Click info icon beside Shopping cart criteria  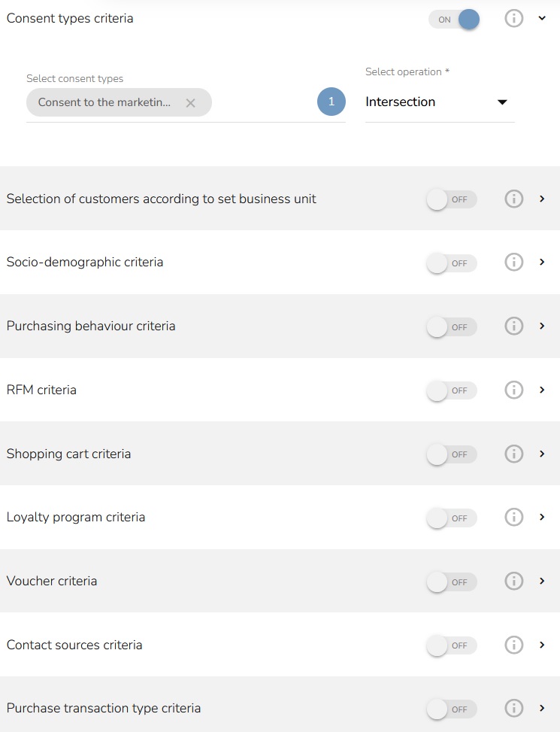[x=513, y=454]
